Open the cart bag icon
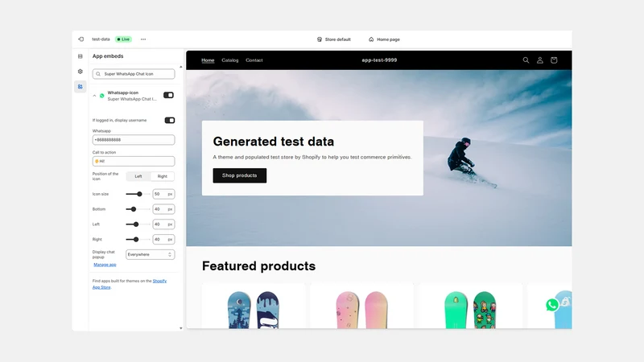Screen dimensions: 644x362 554,60
